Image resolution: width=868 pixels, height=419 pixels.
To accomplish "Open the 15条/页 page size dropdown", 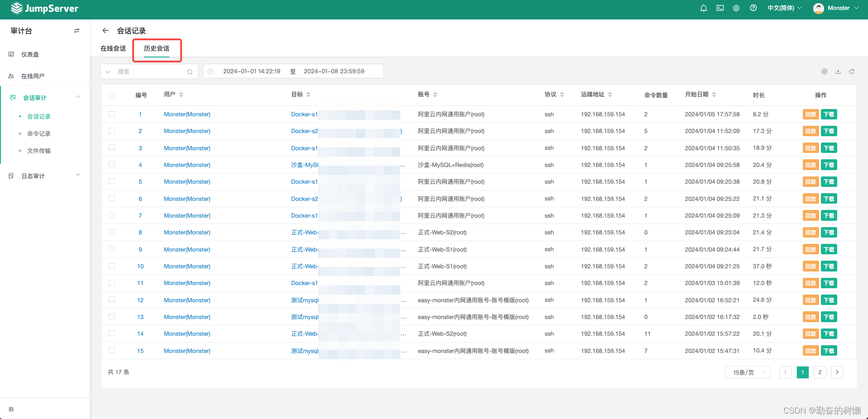I will point(748,372).
